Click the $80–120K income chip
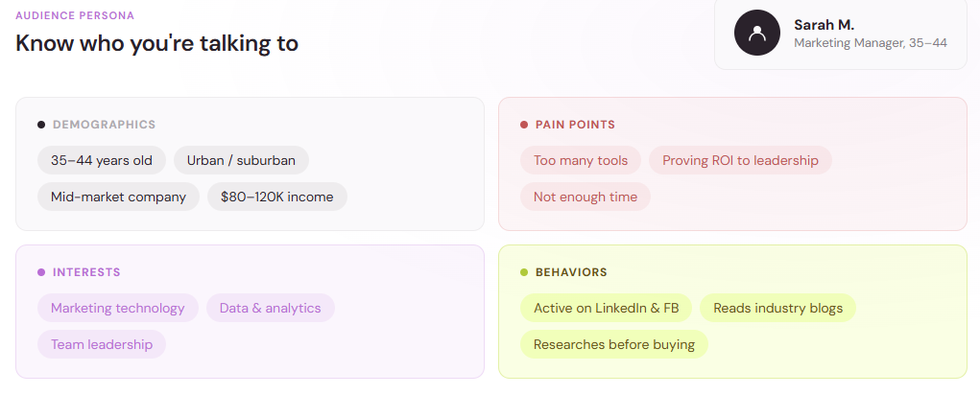 click(276, 197)
